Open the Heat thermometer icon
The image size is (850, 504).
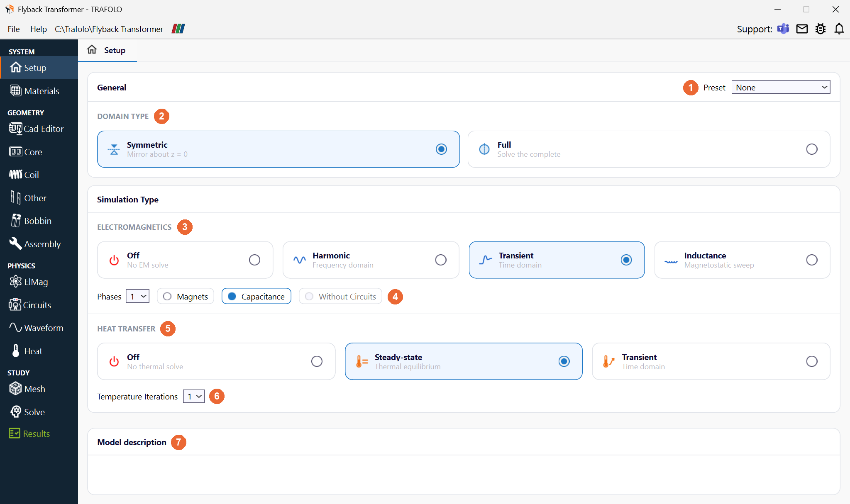(16, 351)
